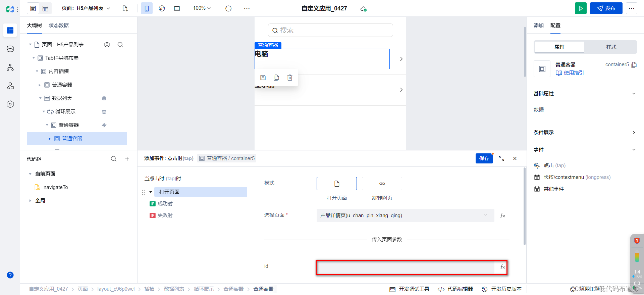Open the app settings hexagon sidebar icon
This screenshot has width=644, height=295.
[10, 104]
